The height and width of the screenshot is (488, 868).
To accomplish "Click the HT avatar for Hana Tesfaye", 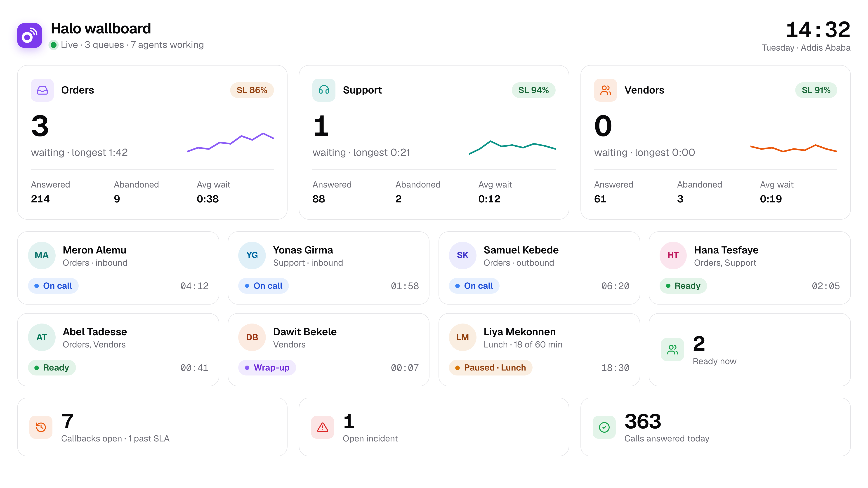I will 673,255.
